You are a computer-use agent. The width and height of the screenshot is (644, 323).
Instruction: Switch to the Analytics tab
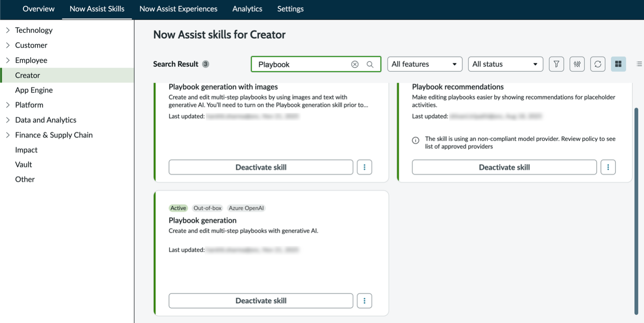tap(247, 9)
